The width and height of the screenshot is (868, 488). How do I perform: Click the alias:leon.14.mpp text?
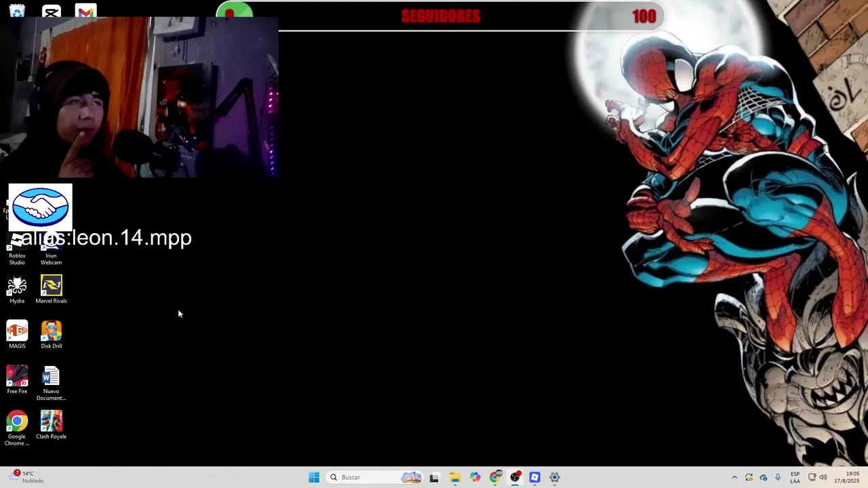[x=106, y=238]
